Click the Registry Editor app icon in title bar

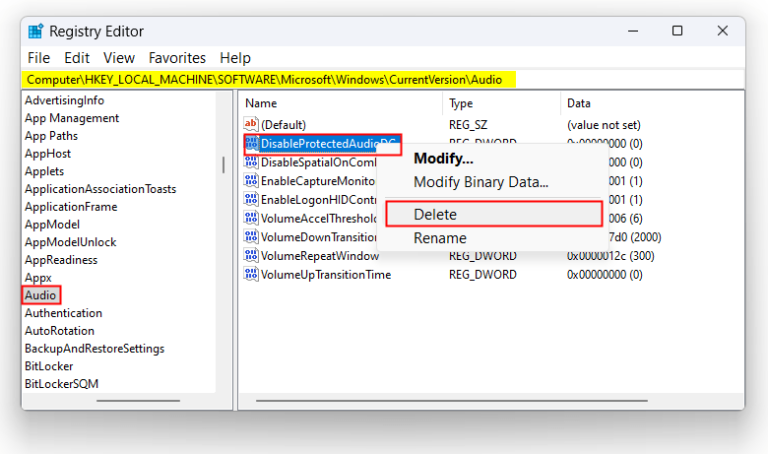(36, 31)
